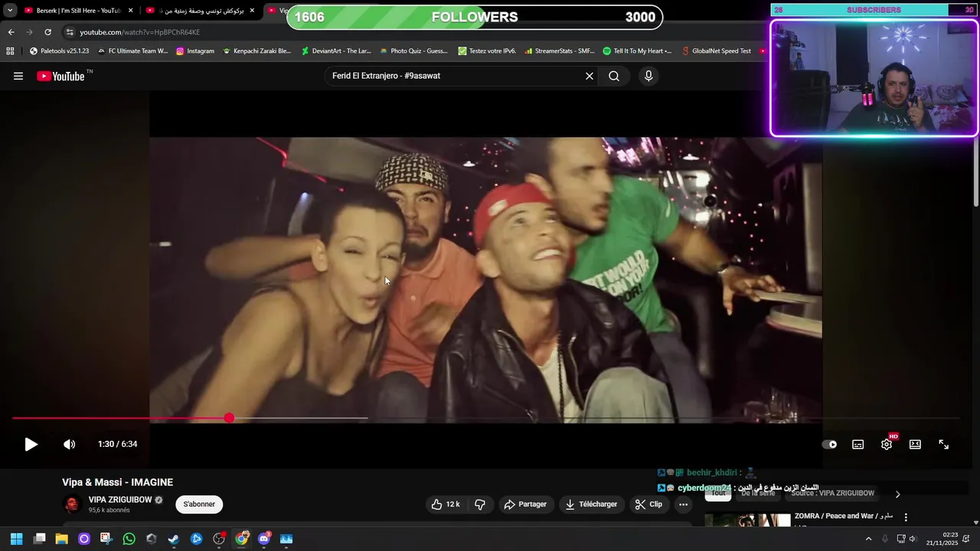Open the Kenpachi Zaraki bookmark
Image resolution: width=980 pixels, height=551 pixels.
tap(256, 51)
